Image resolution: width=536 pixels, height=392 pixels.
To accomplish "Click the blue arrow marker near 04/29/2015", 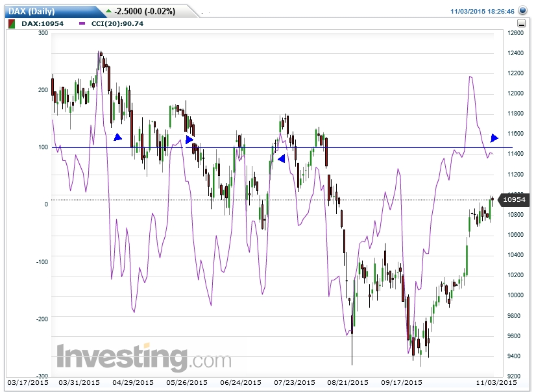I will 117,137.
